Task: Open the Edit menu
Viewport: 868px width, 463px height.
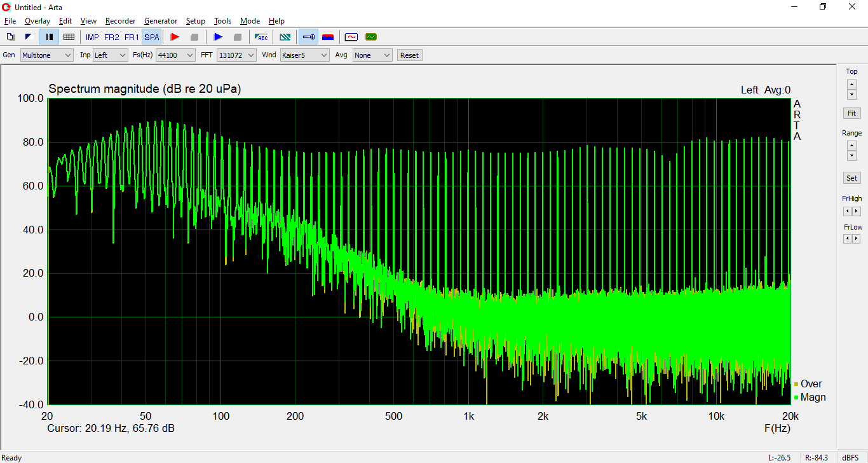Action: pyautogui.click(x=65, y=21)
